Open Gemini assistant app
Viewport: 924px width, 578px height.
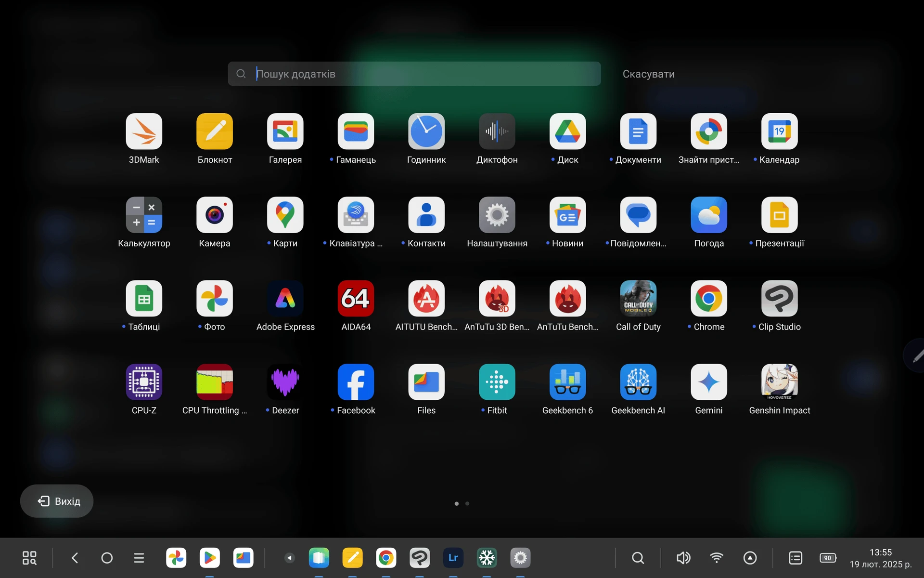pyautogui.click(x=709, y=382)
